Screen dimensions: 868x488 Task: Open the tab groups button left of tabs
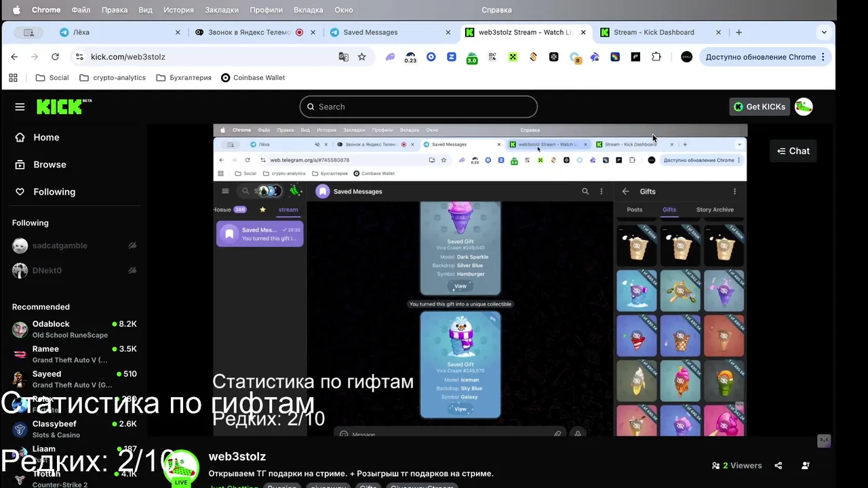(x=29, y=33)
